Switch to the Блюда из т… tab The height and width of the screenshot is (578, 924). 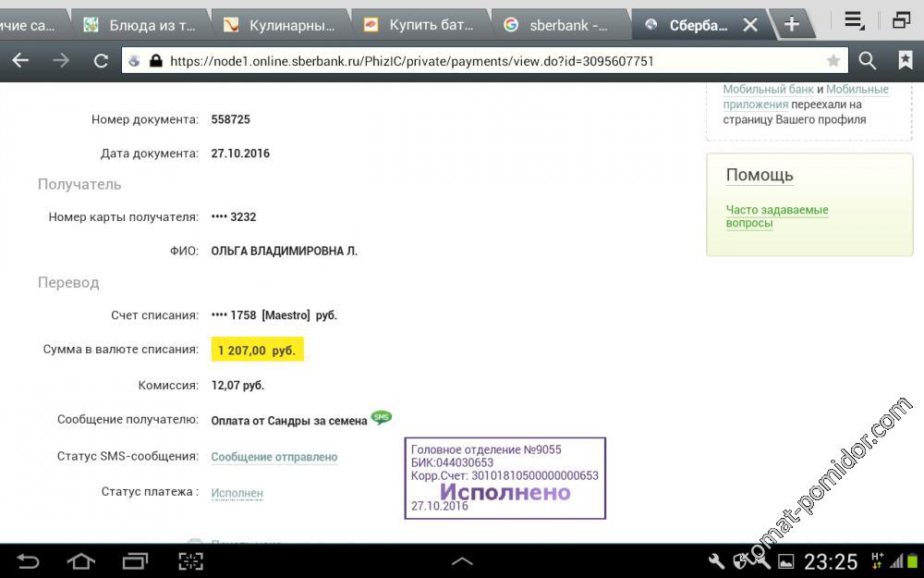[x=140, y=25]
